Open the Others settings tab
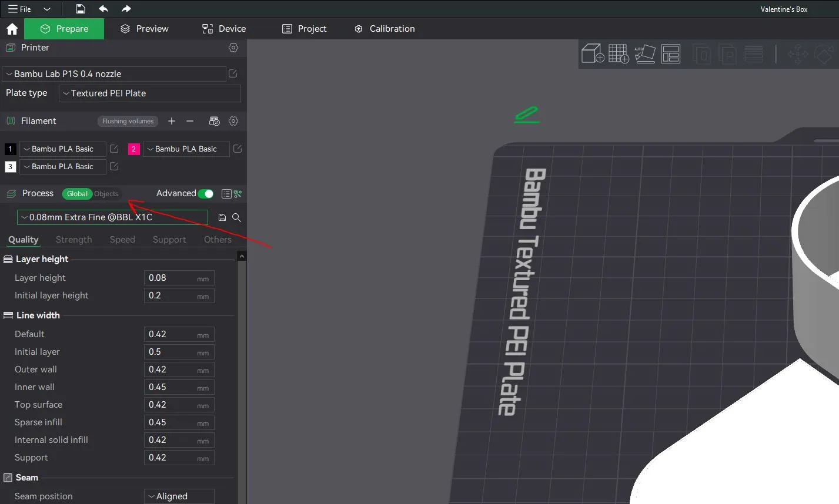Screen dimensions: 839x504 pos(218,240)
